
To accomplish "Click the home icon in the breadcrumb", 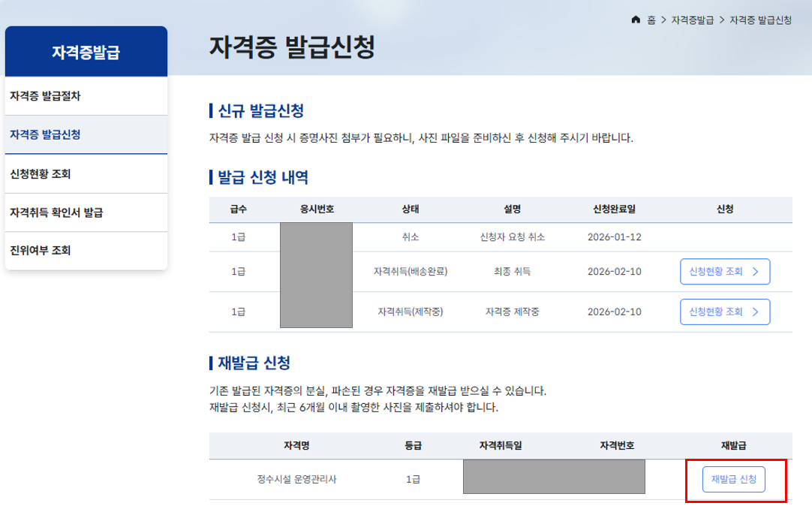I will 636,20.
